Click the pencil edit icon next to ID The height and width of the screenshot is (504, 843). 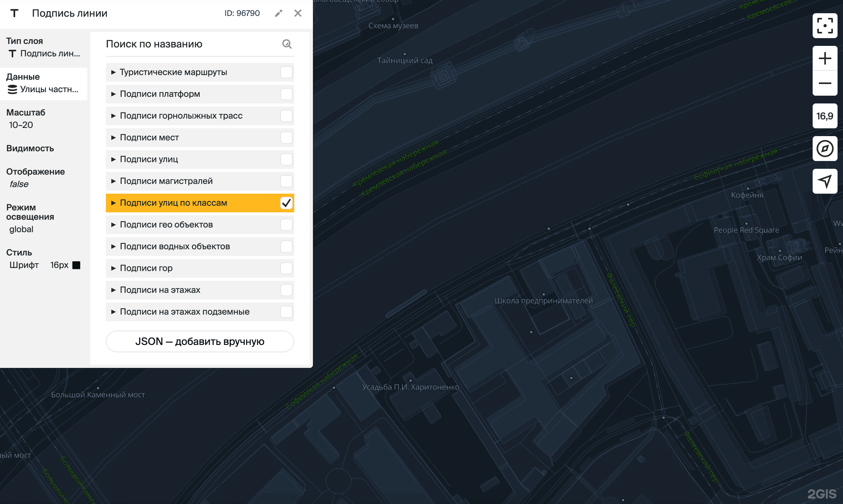coord(278,13)
